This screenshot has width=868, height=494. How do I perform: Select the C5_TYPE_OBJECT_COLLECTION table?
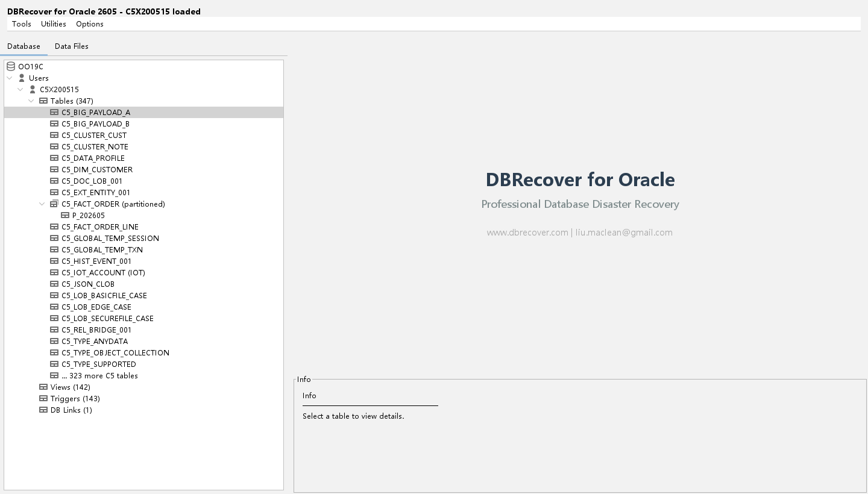(115, 353)
